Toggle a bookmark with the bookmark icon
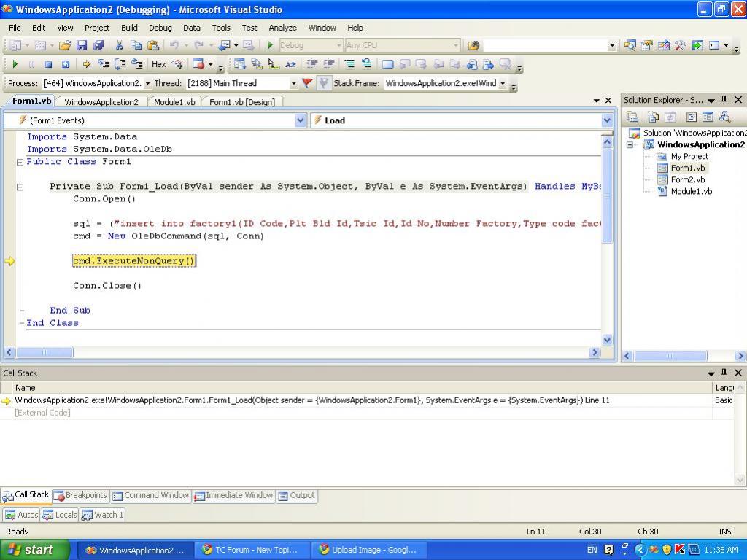This screenshot has width=747, height=560. point(388,64)
